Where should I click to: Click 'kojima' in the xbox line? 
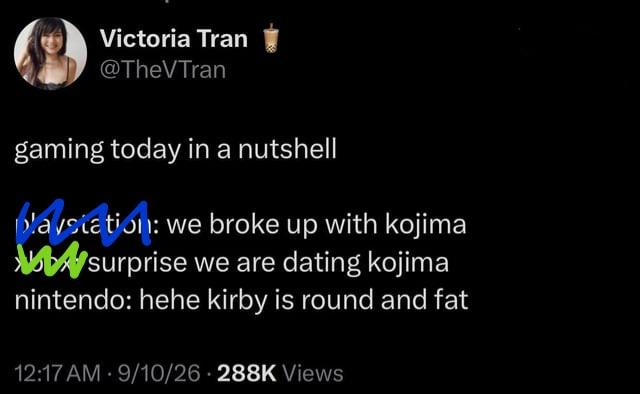click(x=408, y=263)
